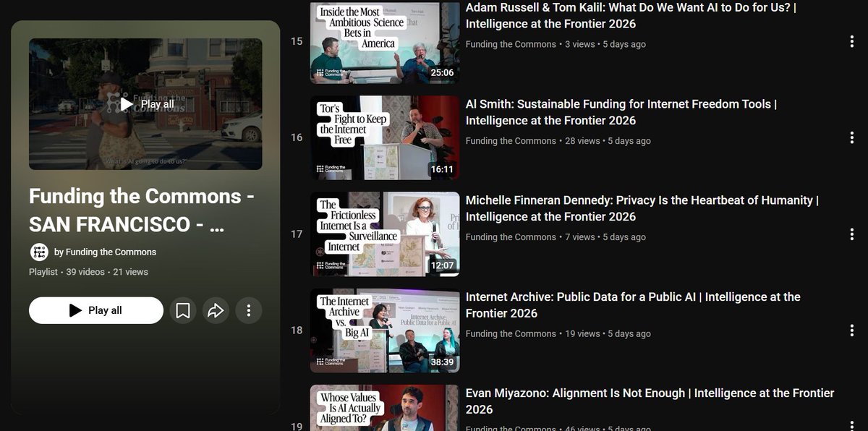Click the 12:07 duration badge
This screenshot has width=868, height=431.
click(442, 265)
